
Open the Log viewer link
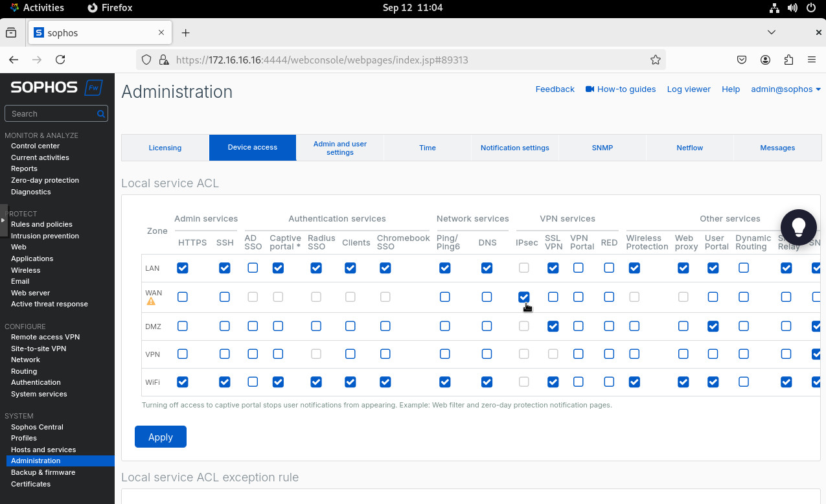tap(689, 89)
